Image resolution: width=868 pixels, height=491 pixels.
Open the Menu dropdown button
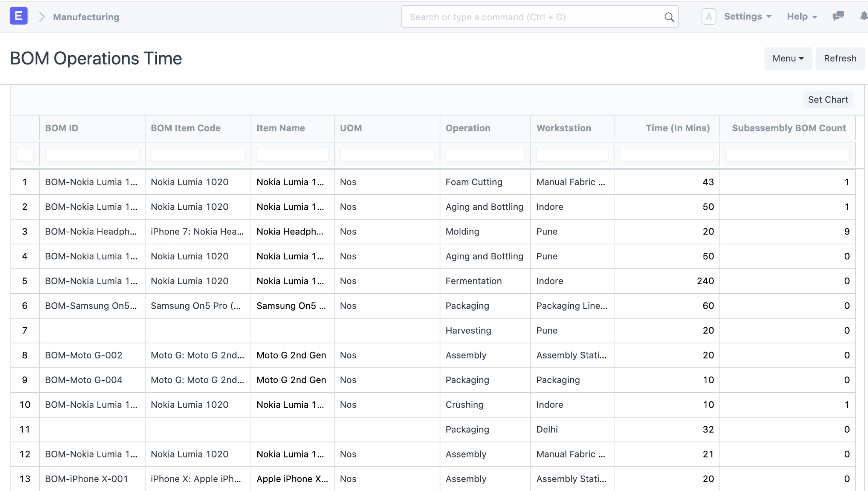(788, 58)
